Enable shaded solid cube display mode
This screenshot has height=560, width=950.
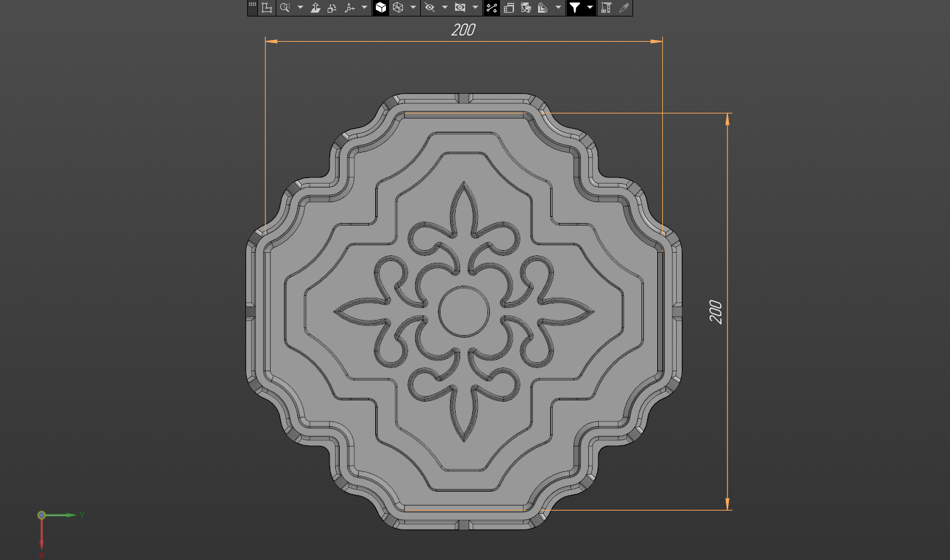380,8
